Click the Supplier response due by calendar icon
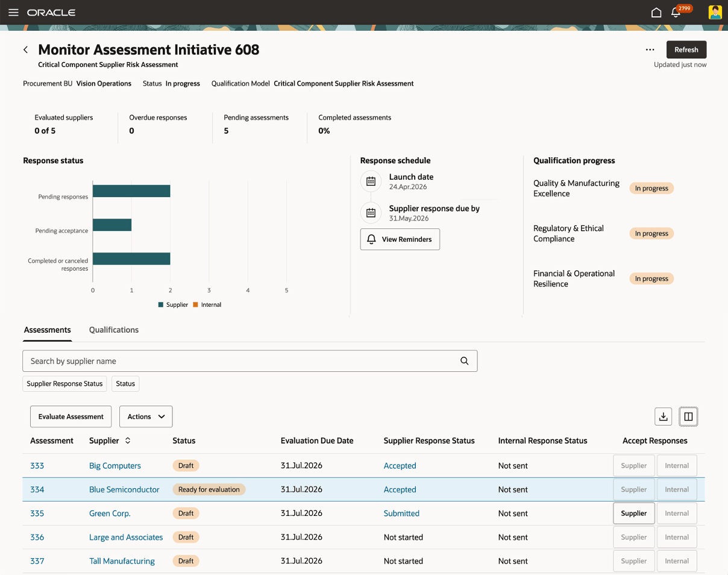Viewport: 728px width, 575px height. tap(371, 212)
